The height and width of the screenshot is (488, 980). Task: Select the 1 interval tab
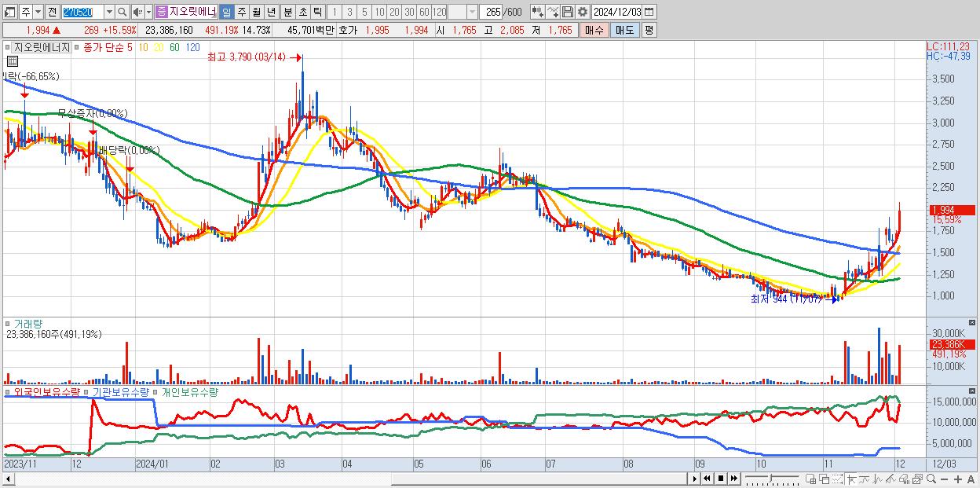[x=335, y=12]
